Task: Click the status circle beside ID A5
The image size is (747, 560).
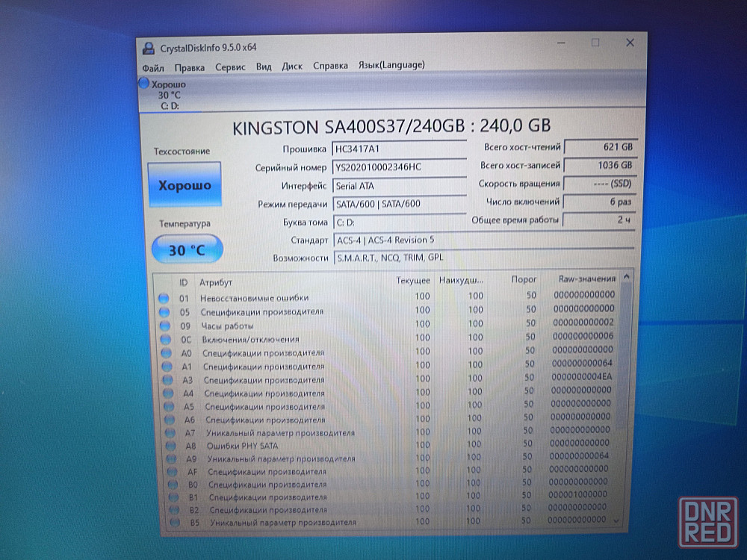Action: coord(169,407)
